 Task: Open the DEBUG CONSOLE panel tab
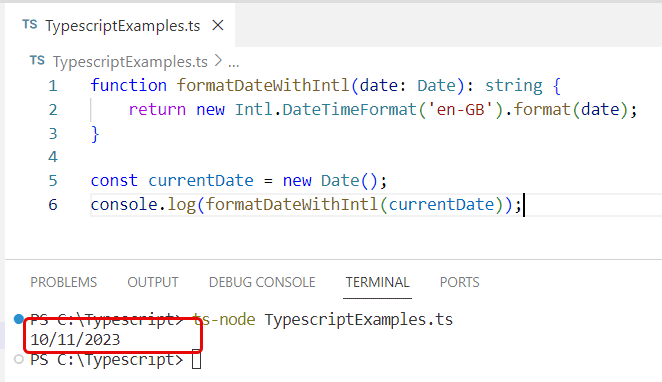click(x=262, y=282)
